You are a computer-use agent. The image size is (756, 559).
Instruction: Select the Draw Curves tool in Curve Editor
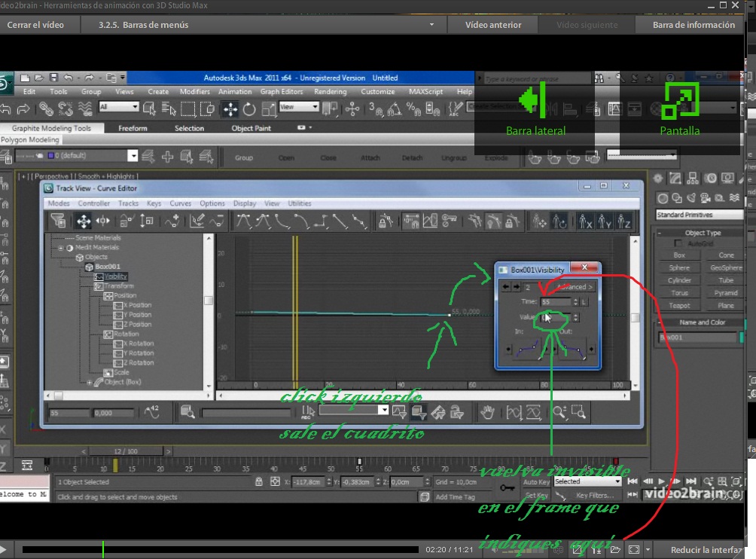coord(197,221)
